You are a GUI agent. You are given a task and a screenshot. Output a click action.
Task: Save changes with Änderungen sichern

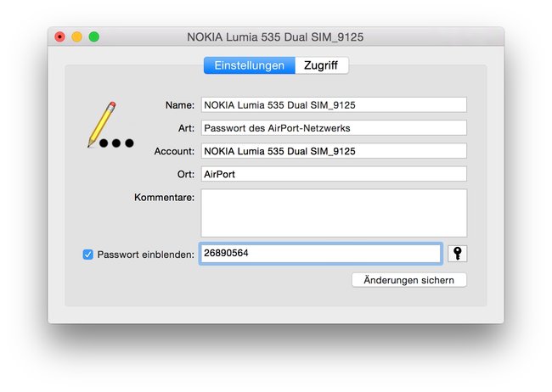pyautogui.click(x=409, y=280)
